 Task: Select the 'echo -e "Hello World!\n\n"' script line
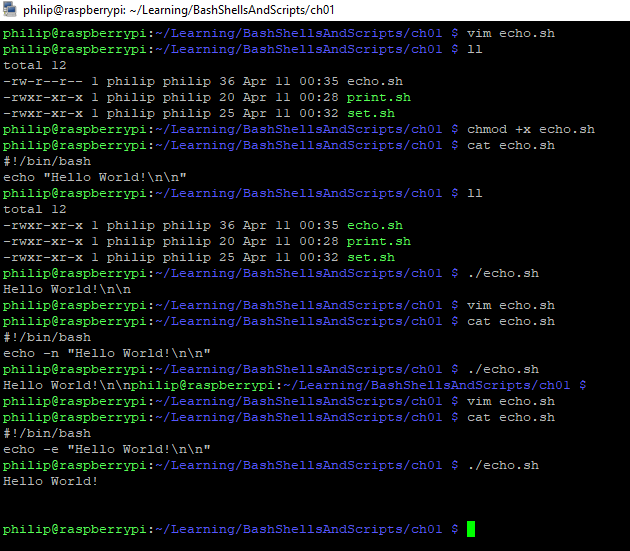point(106,449)
